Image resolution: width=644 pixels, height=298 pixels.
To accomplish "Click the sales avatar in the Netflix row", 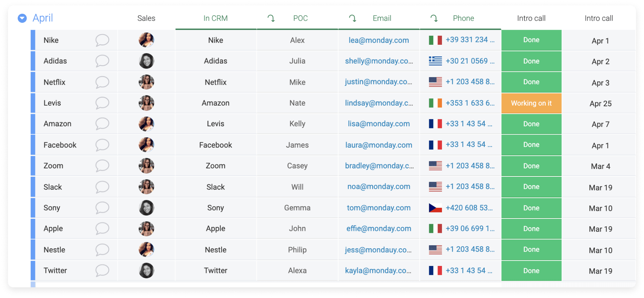I will [x=146, y=82].
